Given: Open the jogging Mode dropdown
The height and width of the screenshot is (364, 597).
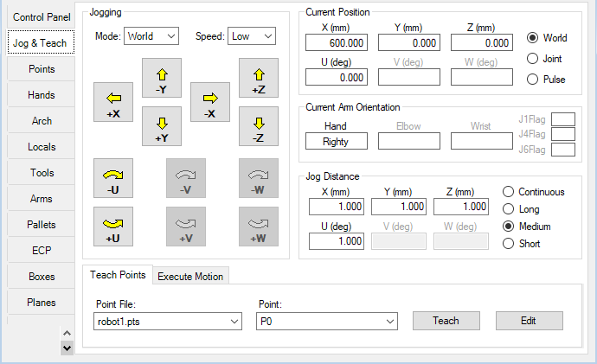Looking at the screenshot, I should (151, 36).
